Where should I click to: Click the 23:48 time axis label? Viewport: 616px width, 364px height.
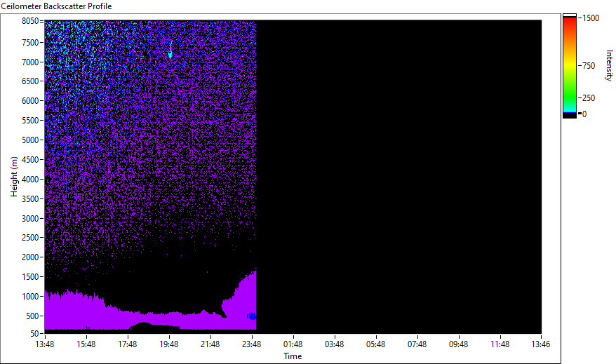click(x=251, y=344)
